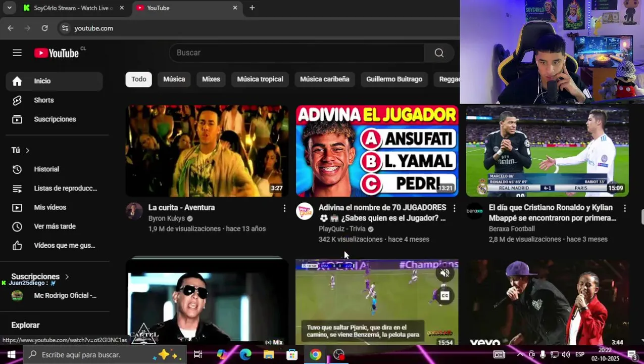The width and height of the screenshot is (644, 364).
Task: Reload the YouTube page
Action: click(x=44, y=28)
